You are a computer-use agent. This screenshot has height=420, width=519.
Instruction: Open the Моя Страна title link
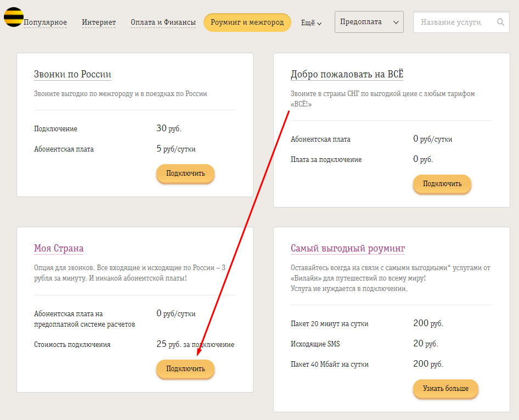[59, 248]
